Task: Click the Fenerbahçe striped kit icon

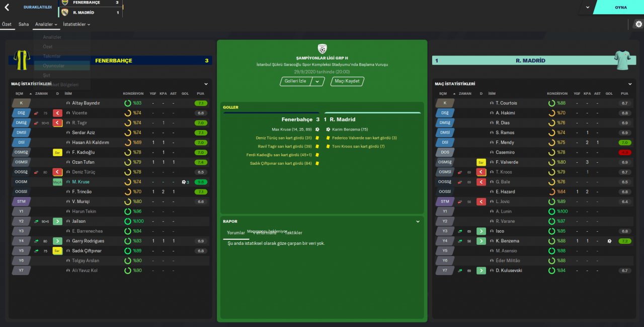Action: (x=22, y=60)
